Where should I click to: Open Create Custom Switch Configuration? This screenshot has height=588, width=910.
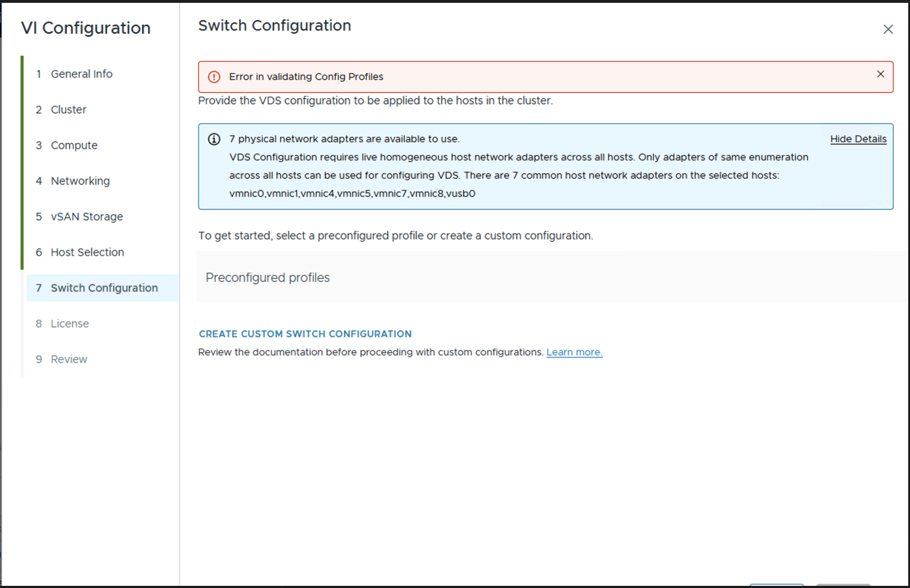(x=305, y=334)
